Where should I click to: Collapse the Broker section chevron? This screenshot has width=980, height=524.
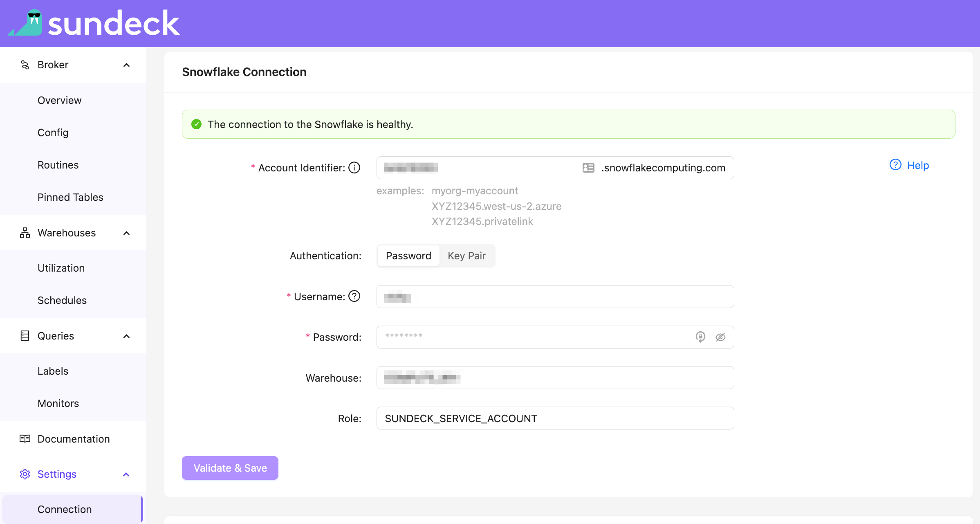point(126,65)
